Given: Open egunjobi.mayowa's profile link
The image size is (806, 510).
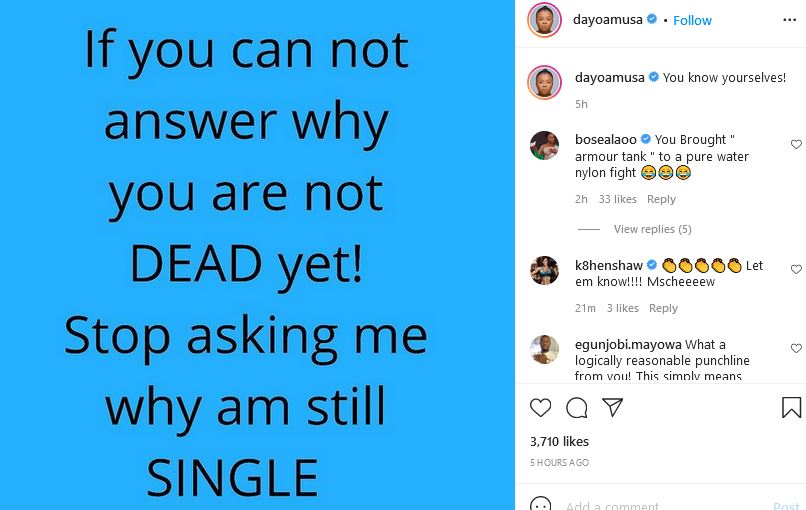Looking at the screenshot, I should (628, 344).
